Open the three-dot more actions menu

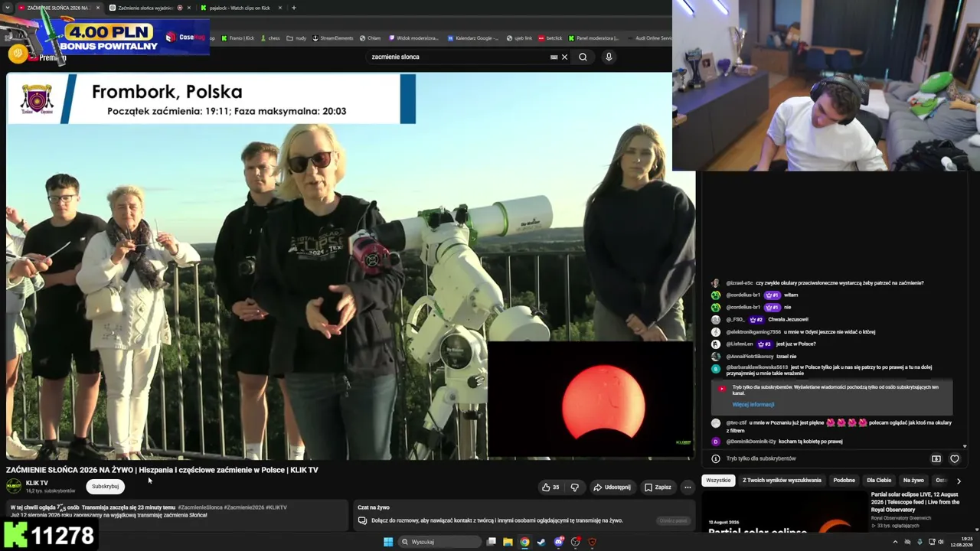tap(688, 487)
